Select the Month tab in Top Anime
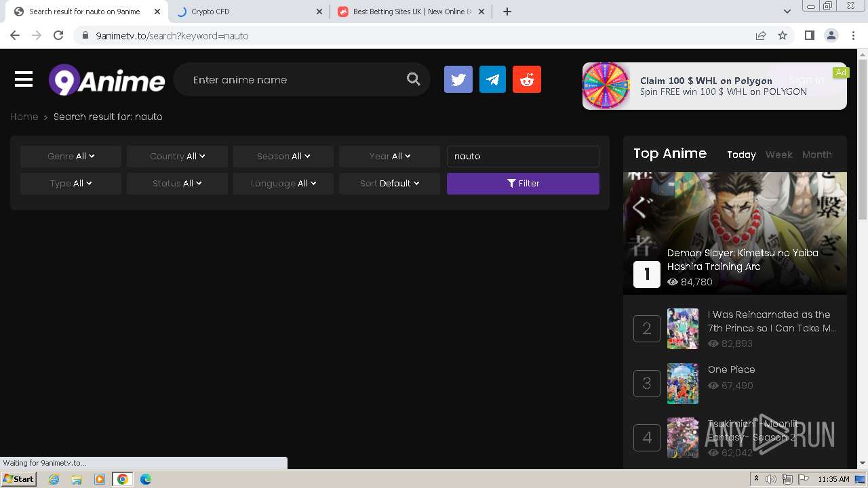 [x=816, y=155]
